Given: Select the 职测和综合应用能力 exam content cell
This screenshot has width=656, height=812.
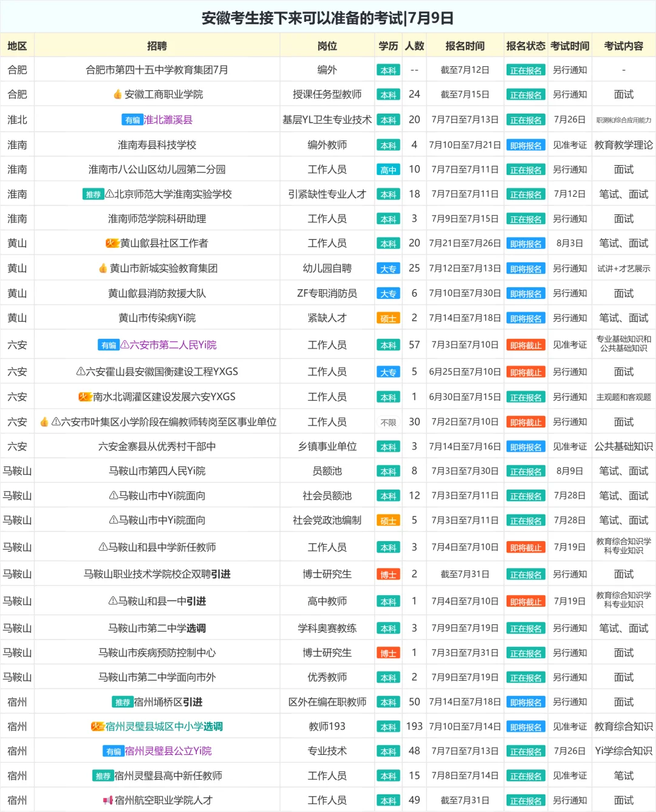Looking at the screenshot, I should tap(624, 120).
